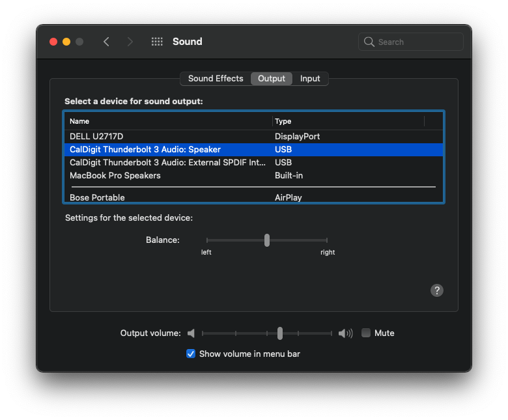Enable the Mute checkbox
Screen dimensions: 508x420
click(x=366, y=333)
